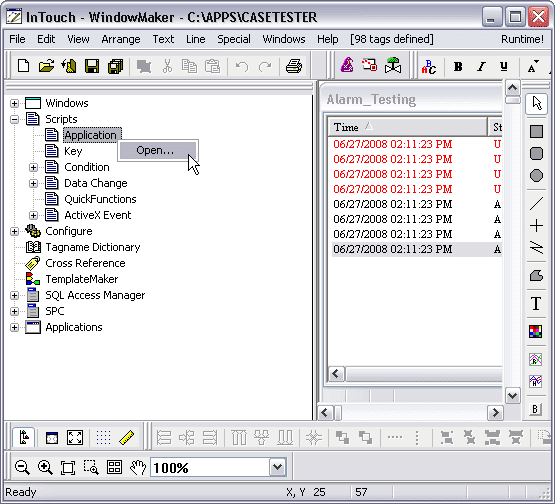Viewport: 555px width, 504px height.
Task: Select the QuickFunctions script item
Action: (100, 199)
